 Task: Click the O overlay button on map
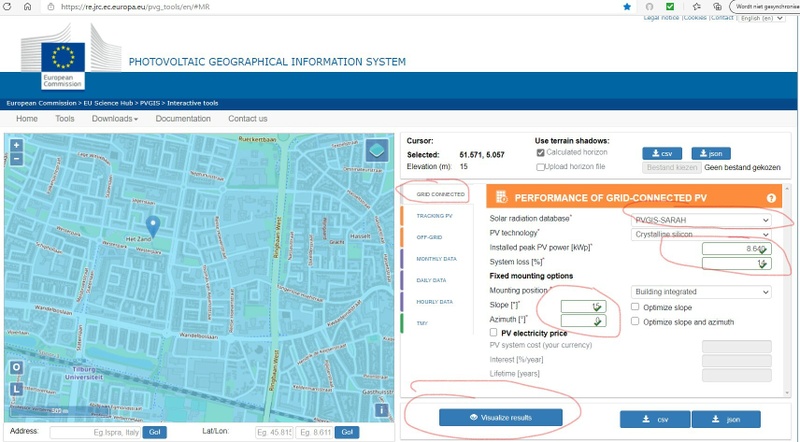click(16, 367)
